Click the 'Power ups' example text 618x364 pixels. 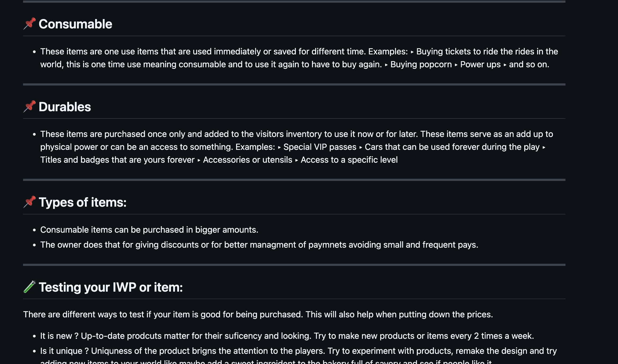tap(480, 64)
